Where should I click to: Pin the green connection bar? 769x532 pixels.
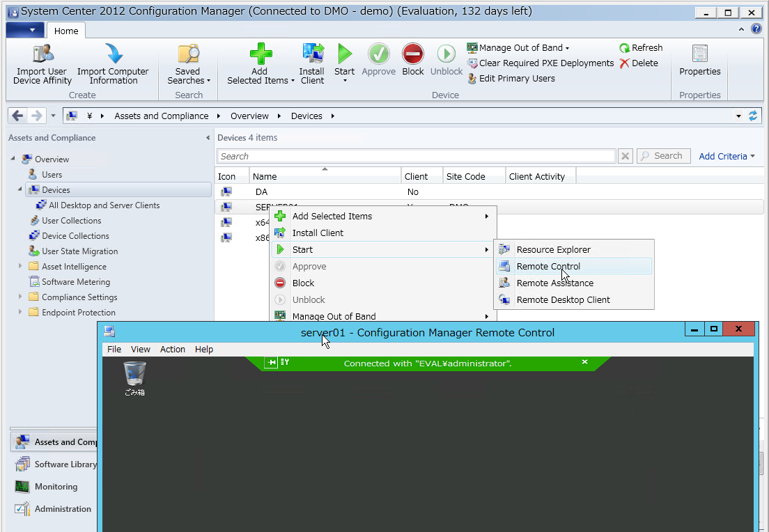pyautogui.click(x=271, y=362)
